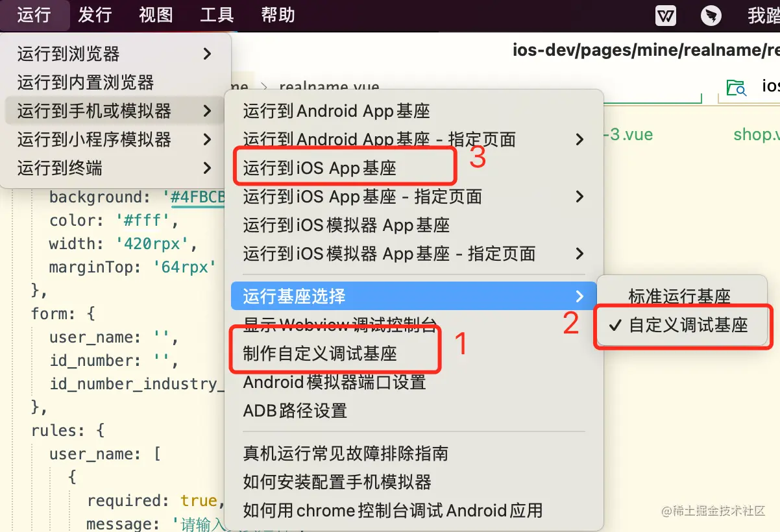This screenshot has width=780, height=532.
Task: Switch to 标准运行基座
Action: pyautogui.click(x=682, y=296)
